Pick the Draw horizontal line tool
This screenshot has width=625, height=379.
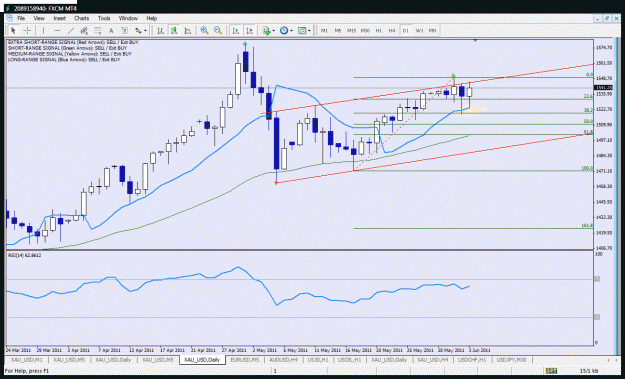tap(57, 31)
